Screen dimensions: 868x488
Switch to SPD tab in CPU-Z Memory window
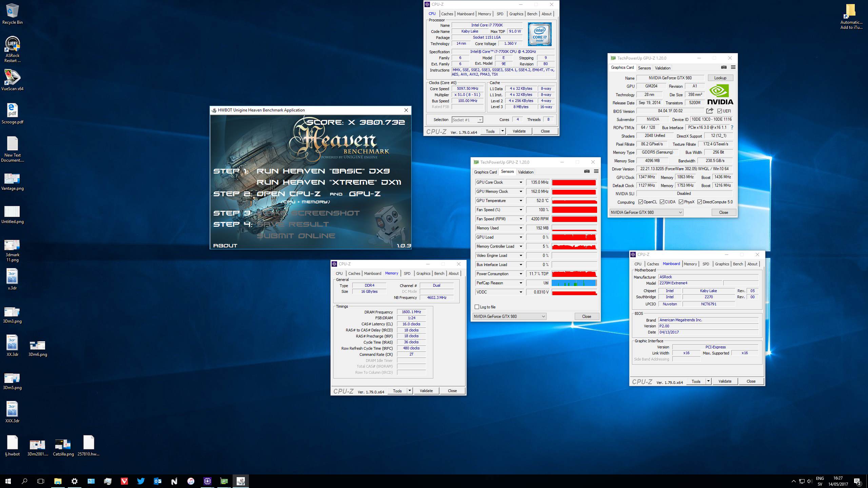pyautogui.click(x=407, y=273)
